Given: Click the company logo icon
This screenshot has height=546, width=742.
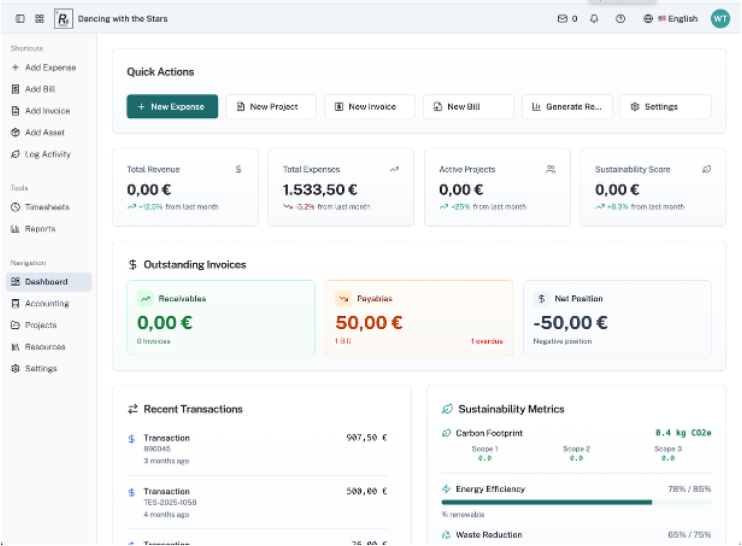Looking at the screenshot, I should 64,18.
